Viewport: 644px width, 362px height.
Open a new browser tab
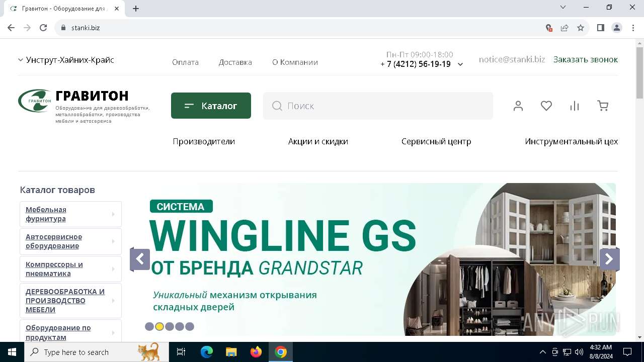[x=136, y=8]
